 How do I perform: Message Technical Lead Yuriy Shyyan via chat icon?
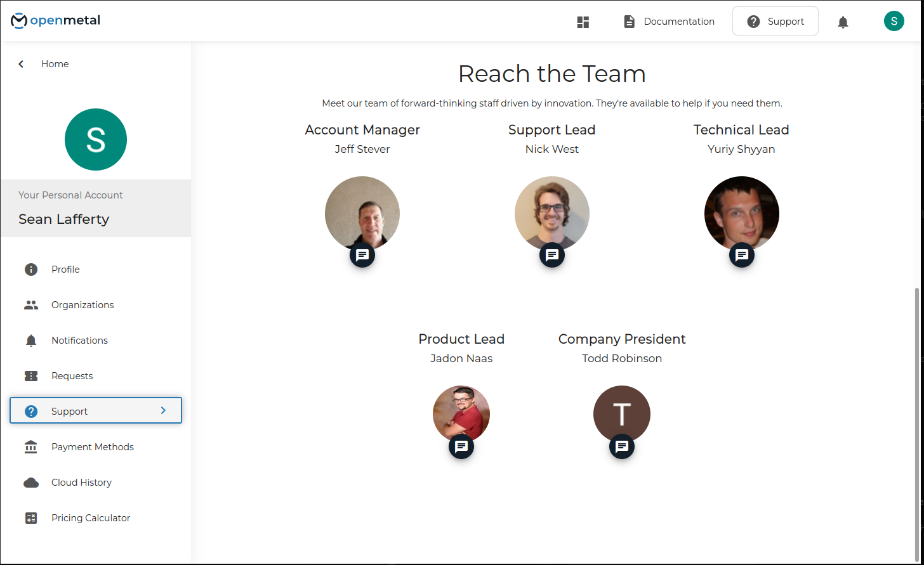(x=742, y=255)
